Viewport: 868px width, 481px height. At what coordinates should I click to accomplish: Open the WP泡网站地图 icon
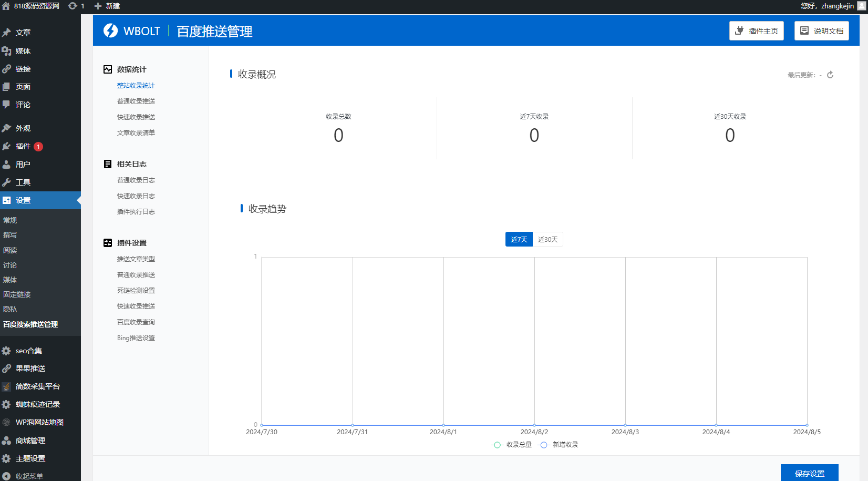[6, 422]
